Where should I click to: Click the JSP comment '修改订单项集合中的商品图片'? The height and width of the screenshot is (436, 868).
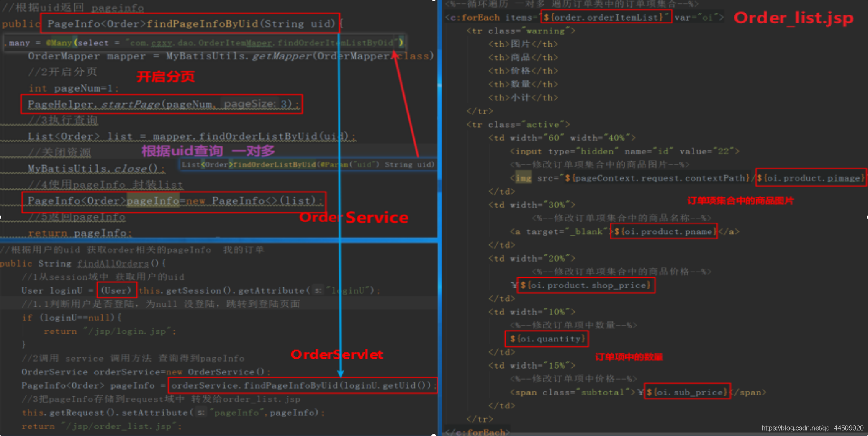600,164
